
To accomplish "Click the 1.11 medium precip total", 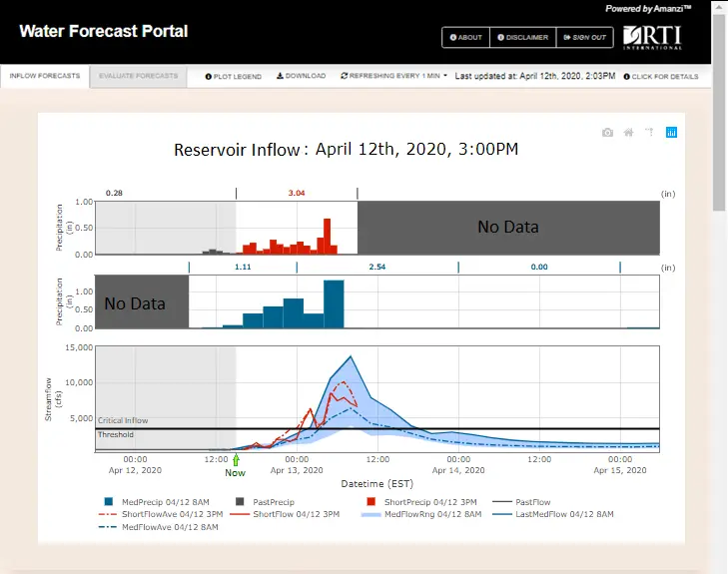I will (x=243, y=267).
